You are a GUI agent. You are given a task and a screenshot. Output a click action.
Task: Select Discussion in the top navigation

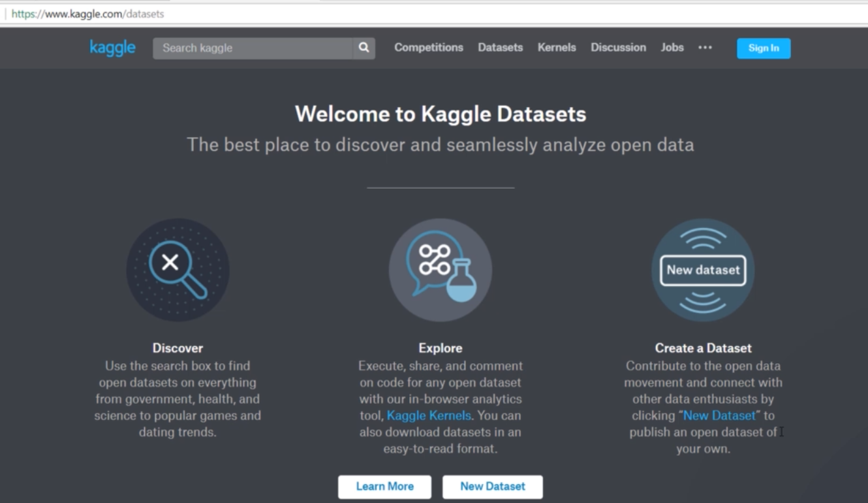[x=618, y=48]
